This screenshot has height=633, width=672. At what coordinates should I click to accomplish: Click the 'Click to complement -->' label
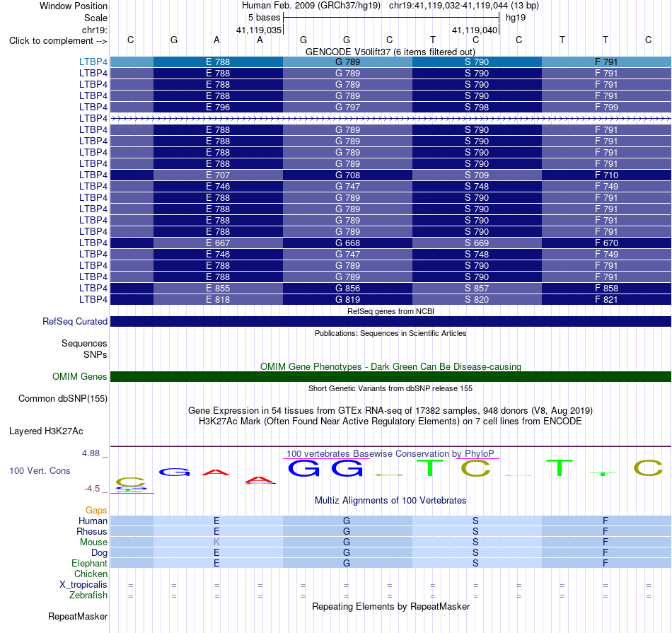(x=58, y=41)
